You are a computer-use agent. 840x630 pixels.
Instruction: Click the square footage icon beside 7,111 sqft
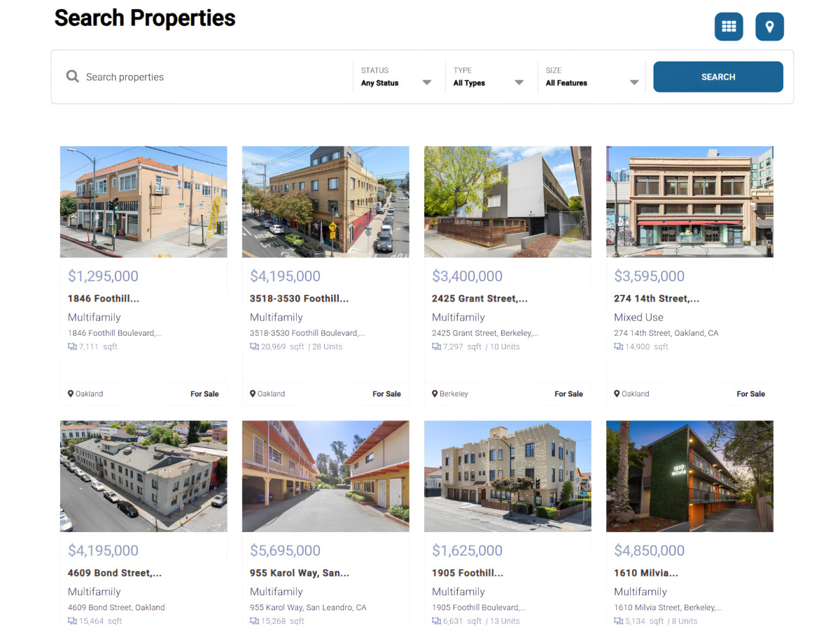tap(72, 346)
